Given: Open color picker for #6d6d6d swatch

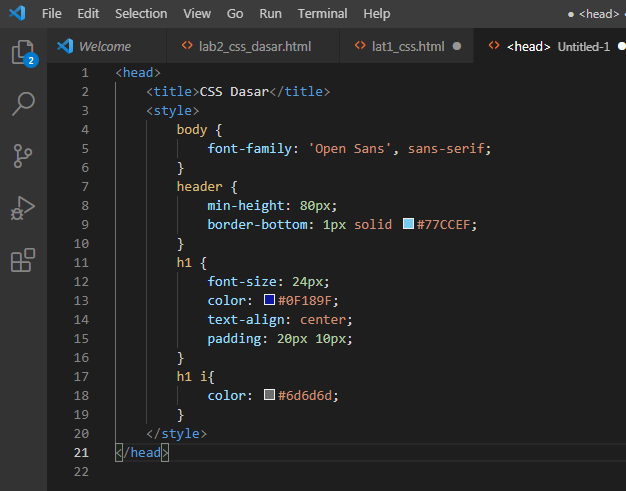Looking at the screenshot, I should point(269,394).
